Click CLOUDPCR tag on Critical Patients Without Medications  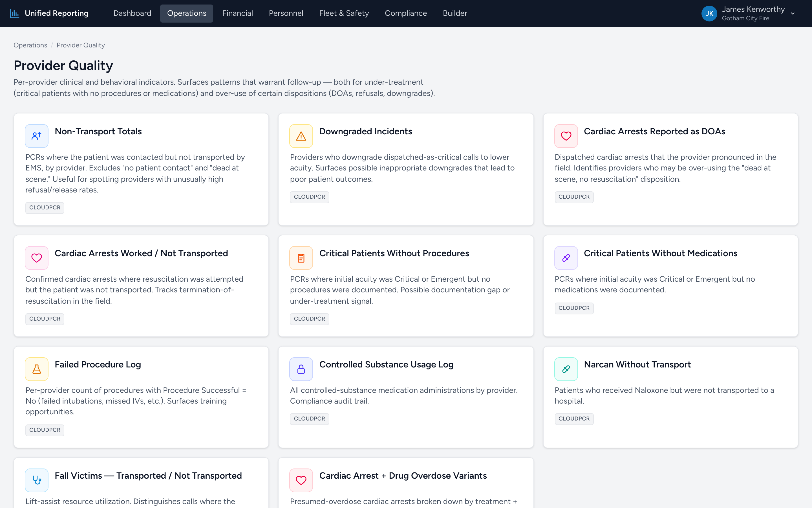(574, 308)
